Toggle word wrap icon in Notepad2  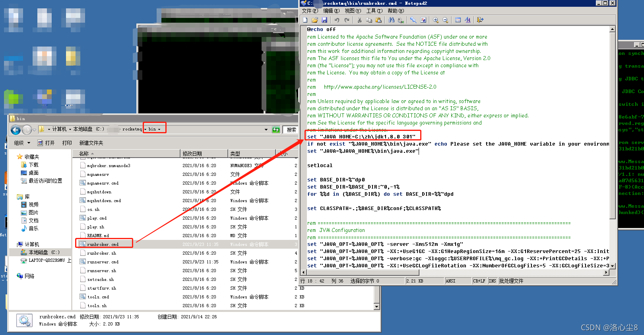point(423,20)
